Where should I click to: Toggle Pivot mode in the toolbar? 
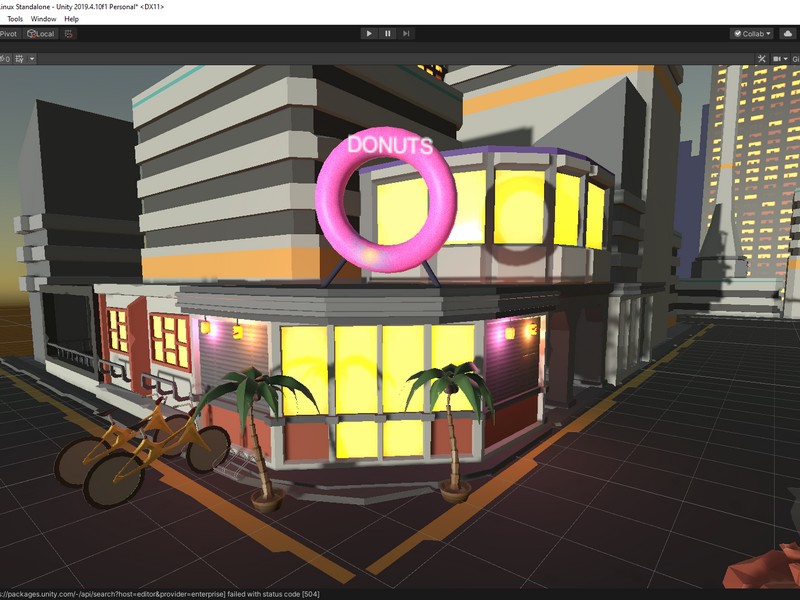point(10,33)
